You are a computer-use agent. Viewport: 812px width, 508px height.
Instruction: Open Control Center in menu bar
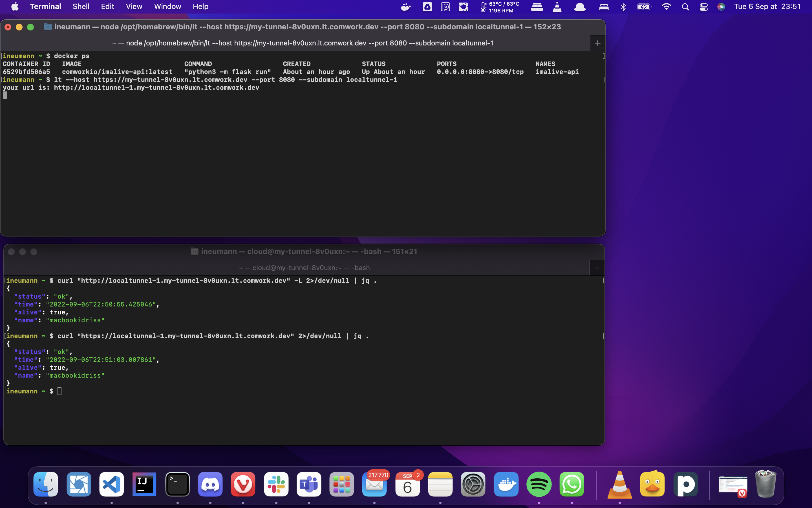(x=704, y=7)
